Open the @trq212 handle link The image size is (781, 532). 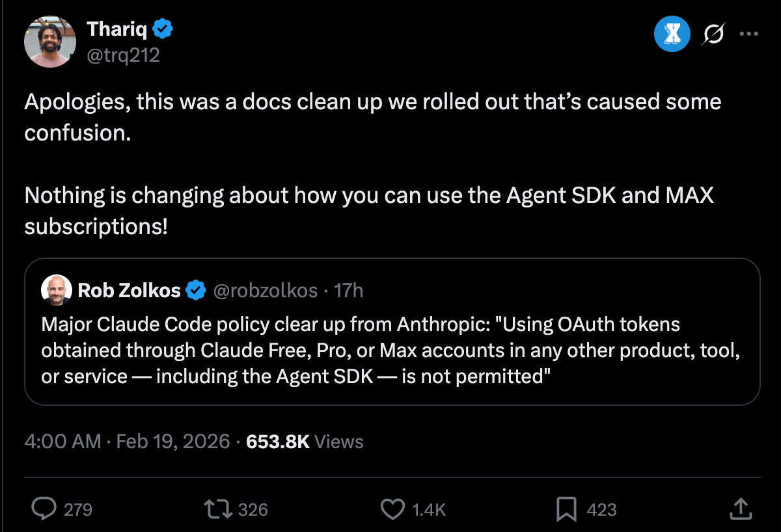coord(123,55)
